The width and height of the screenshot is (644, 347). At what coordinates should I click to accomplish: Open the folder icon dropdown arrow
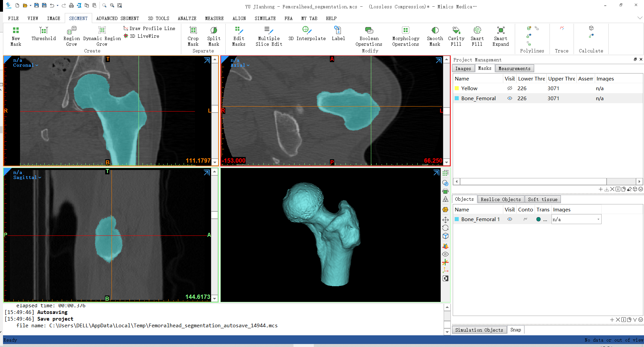click(x=30, y=5)
